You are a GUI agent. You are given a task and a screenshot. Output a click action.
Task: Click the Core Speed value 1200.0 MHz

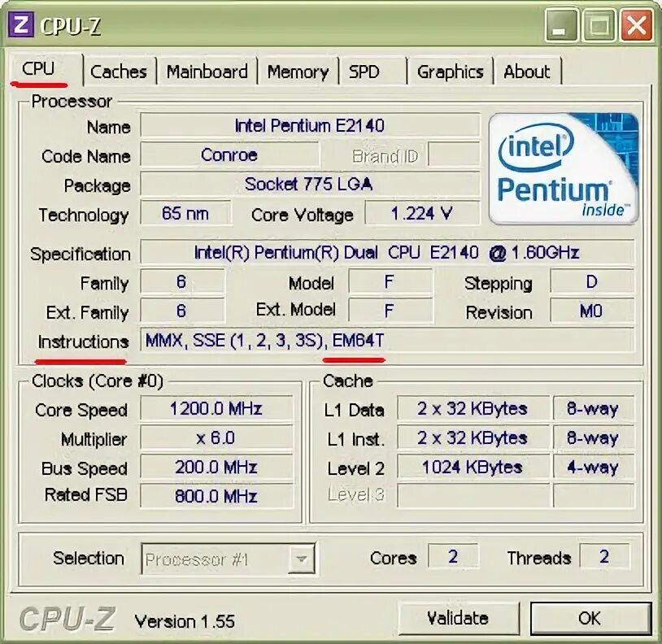(x=216, y=408)
